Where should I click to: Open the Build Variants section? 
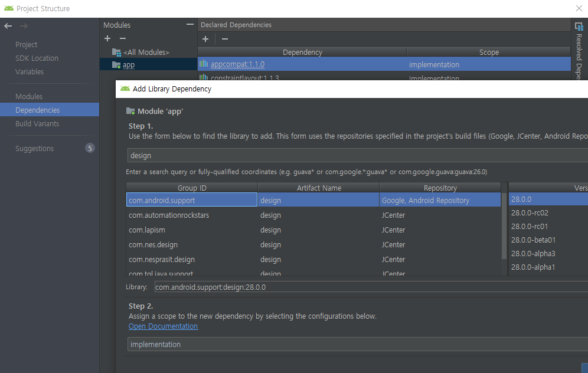tap(37, 123)
